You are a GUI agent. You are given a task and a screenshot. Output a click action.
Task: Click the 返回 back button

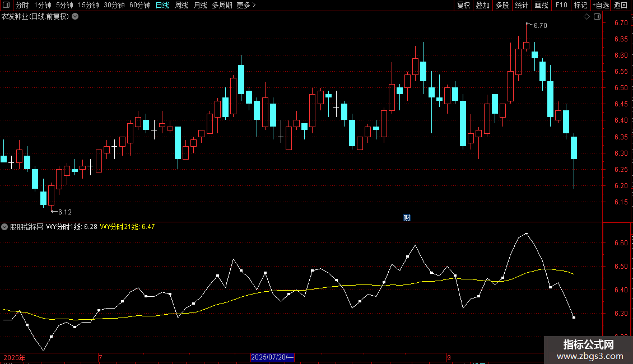pyautogui.click(x=621, y=5)
